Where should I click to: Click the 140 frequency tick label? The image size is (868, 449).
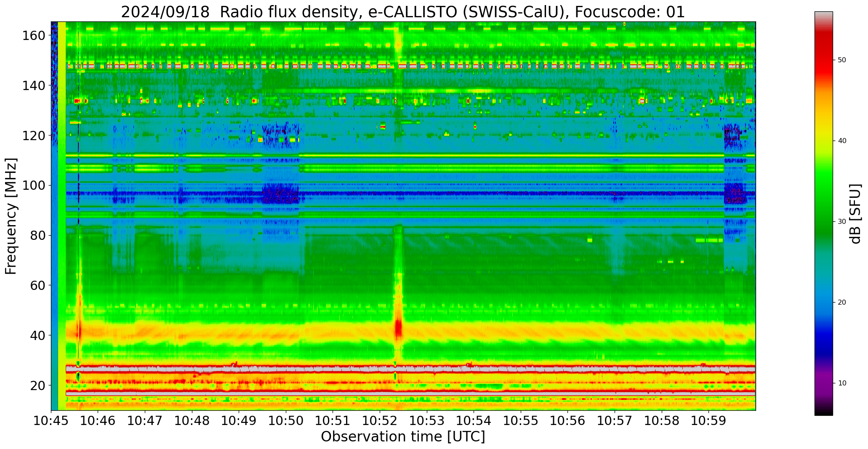(x=34, y=86)
